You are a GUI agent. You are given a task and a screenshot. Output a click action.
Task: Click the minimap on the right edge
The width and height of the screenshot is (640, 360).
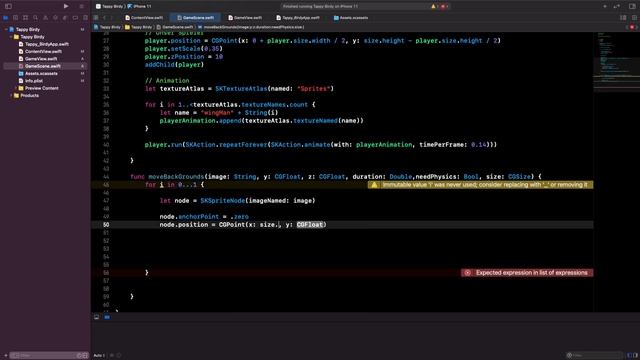click(616, 61)
